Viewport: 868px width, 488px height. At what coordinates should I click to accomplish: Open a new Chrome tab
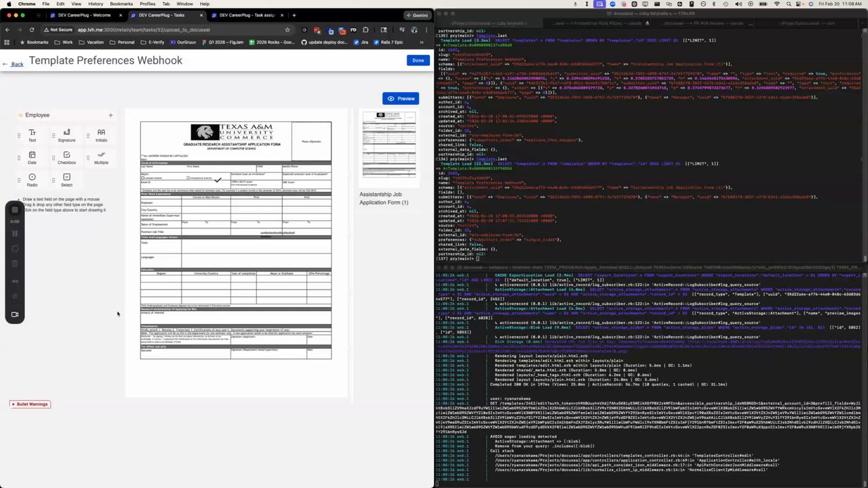[294, 15]
